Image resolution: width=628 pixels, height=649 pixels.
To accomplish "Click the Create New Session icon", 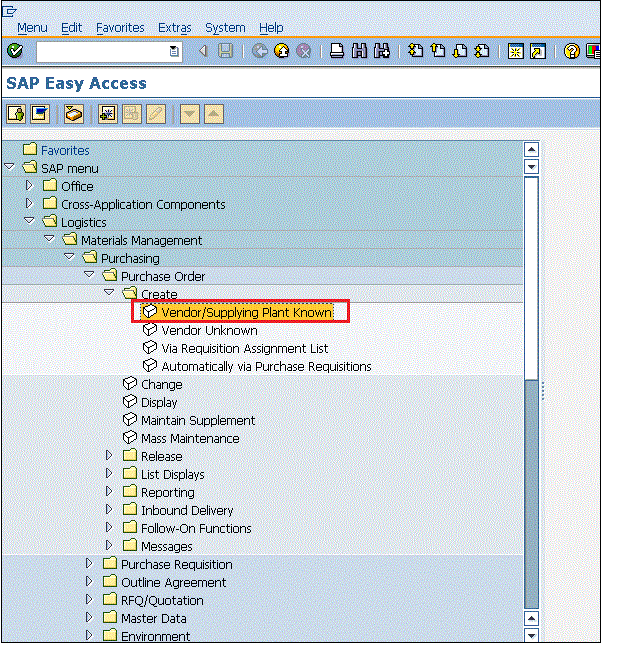I will (x=516, y=52).
